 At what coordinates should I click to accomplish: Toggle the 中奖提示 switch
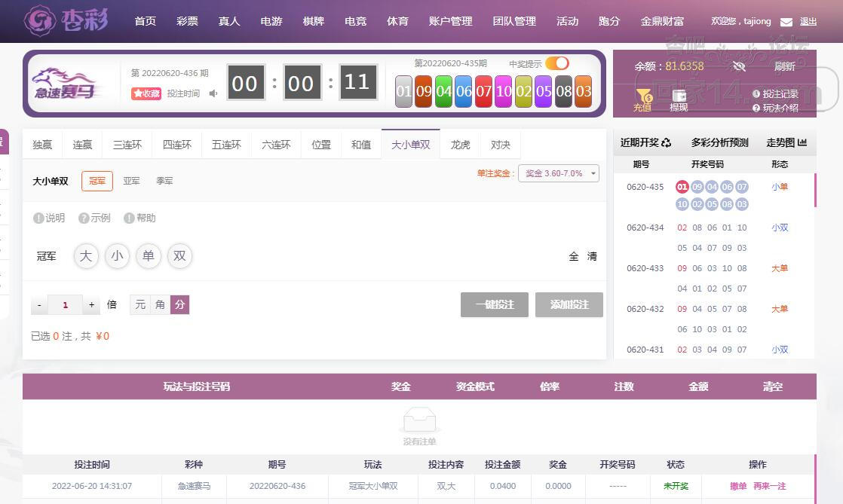[557, 63]
